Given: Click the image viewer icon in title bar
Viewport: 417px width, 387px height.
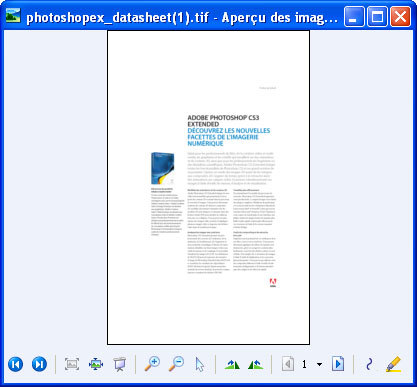Looking at the screenshot, I should click(13, 15).
